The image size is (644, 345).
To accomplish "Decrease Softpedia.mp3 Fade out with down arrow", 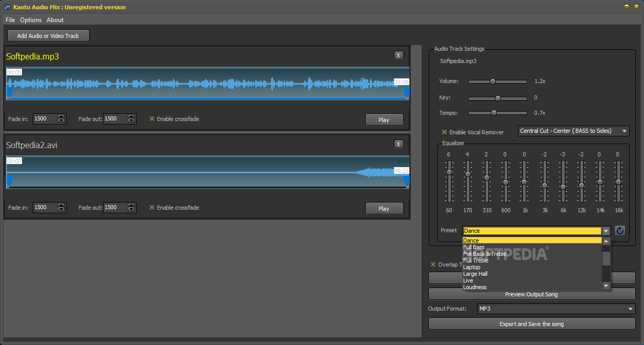I will (132, 121).
